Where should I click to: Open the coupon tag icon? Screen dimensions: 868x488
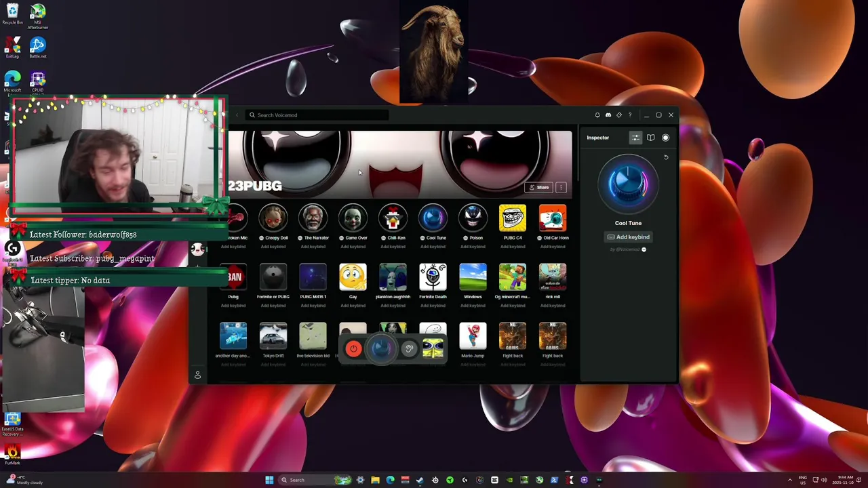coord(619,115)
